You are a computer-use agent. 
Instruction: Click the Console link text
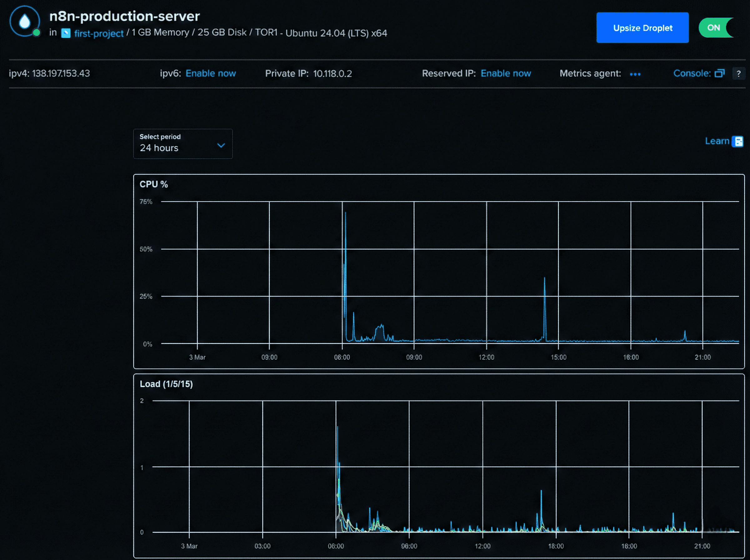[x=692, y=73]
